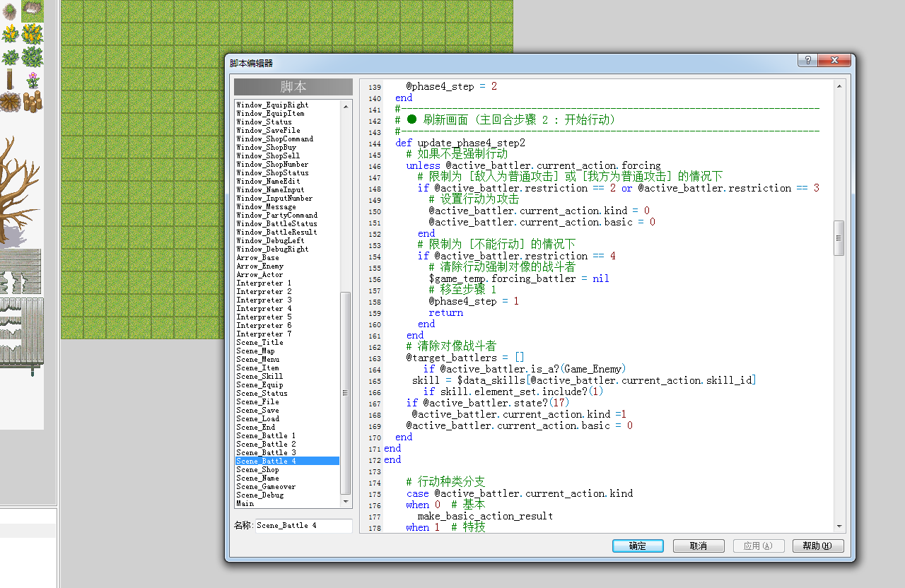Image resolution: width=905 pixels, height=588 pixels.
Task: Close the script editor dialog with X
Action: [834, 61]
